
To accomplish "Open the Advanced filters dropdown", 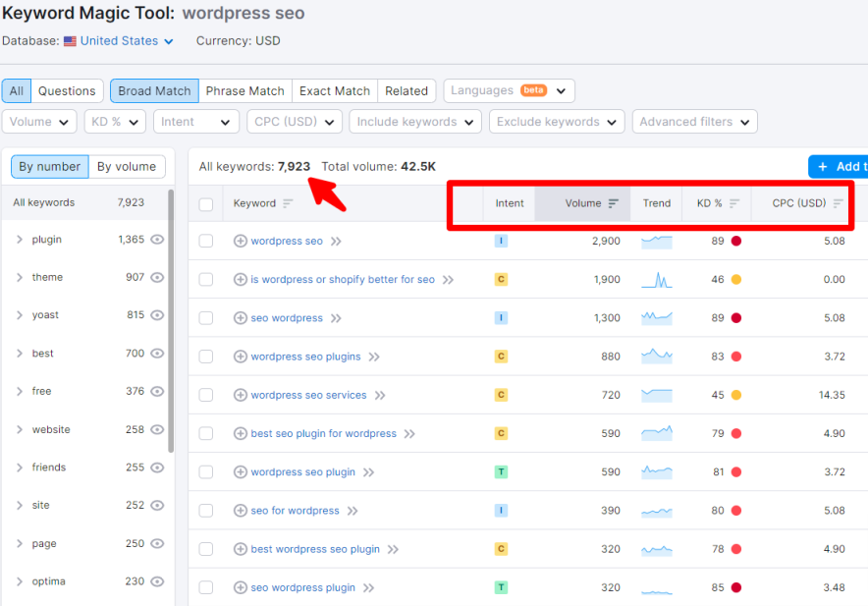I will (694, 122).
